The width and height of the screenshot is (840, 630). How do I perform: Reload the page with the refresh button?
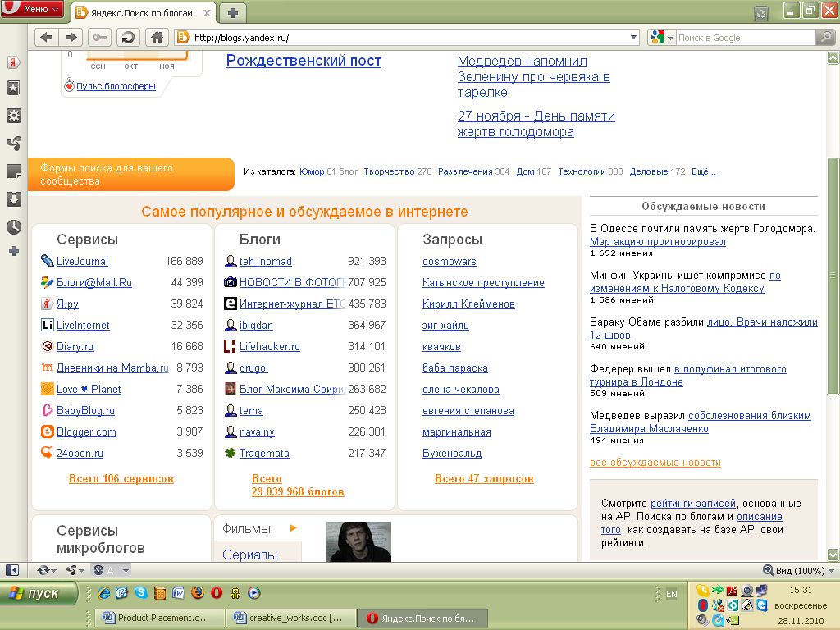pos(128,38)
